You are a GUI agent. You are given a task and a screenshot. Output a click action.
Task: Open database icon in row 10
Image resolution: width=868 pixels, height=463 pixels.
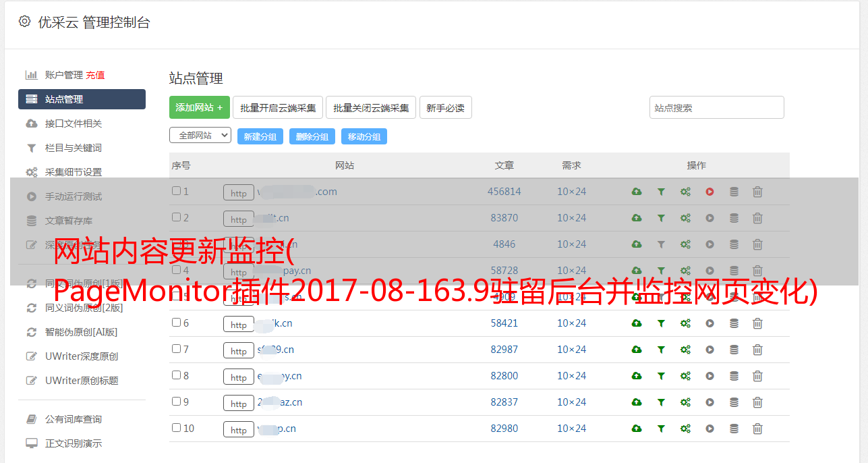[734, 429]
